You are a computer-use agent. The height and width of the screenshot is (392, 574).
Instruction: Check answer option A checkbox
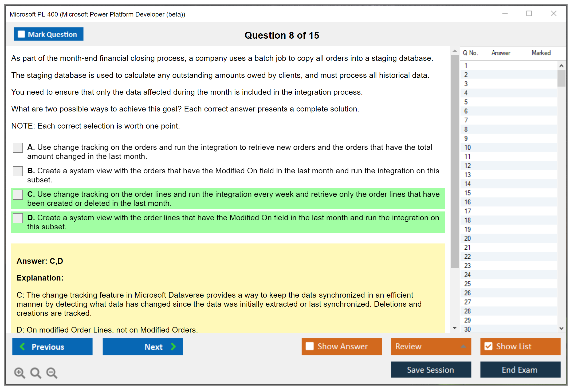click(x=18, y=147)
